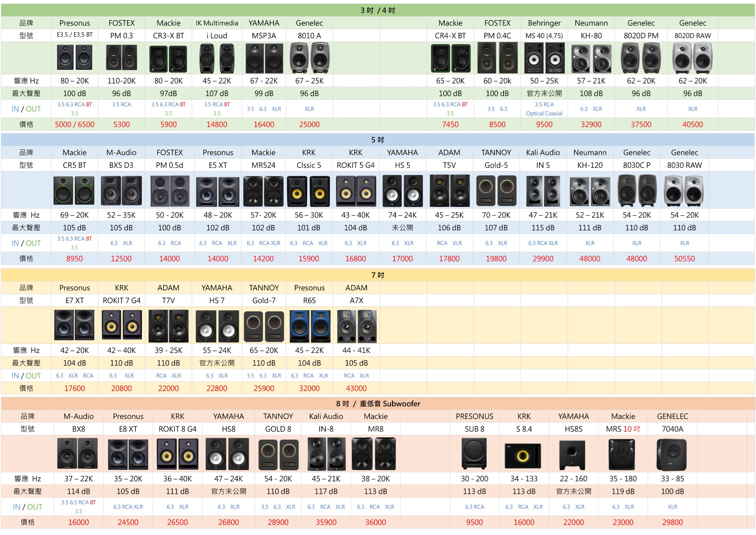
Task: Click the "Optical Coaxial" input text
Action: tap(544, 113)
